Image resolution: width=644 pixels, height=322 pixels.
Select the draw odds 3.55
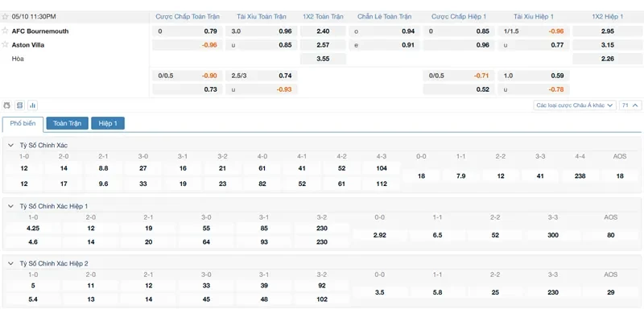tap(323, 59)
